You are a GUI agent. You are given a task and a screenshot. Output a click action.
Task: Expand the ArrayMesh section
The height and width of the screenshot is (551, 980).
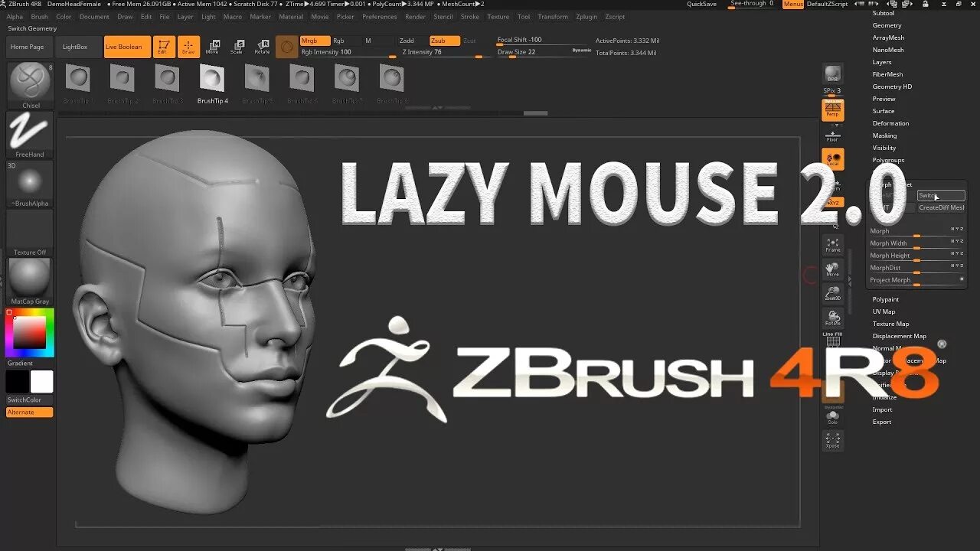pyautogui.click(x=888, y=37)
